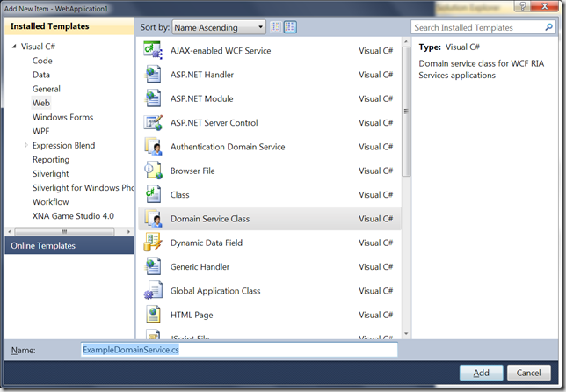The width and height of the screenshot is (566, 392).
Task: Click the Authentication Domain Service icon
Action: tap(153, 147)
